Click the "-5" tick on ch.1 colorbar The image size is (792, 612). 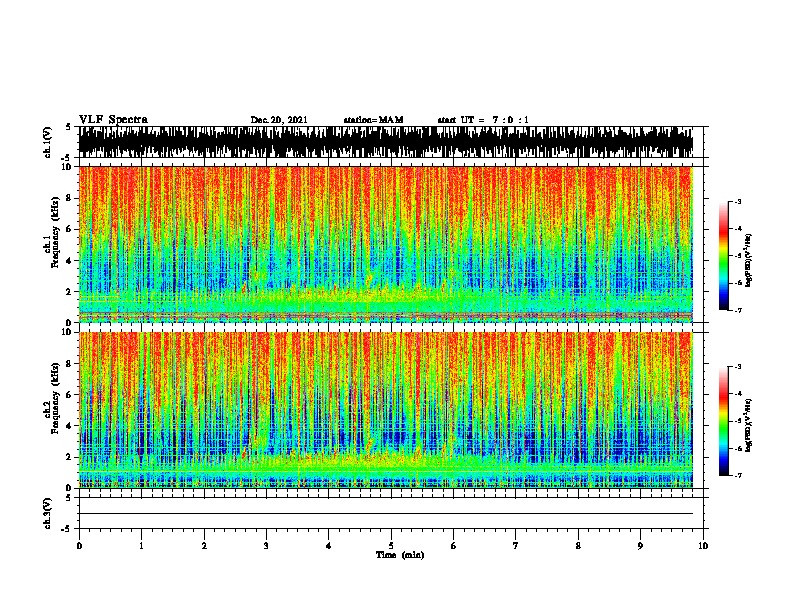point(737,256)
